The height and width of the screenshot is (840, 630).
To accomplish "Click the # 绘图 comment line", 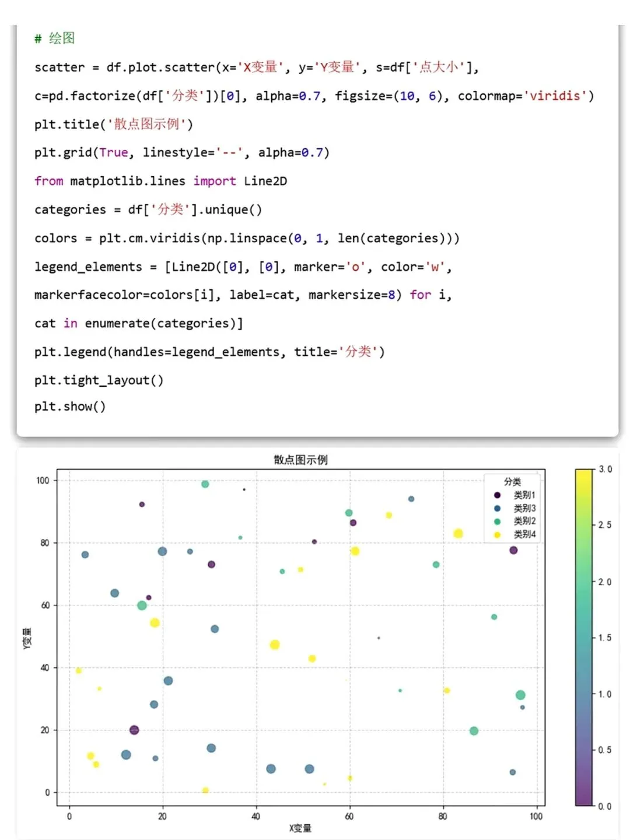I will pyautogui.click(x=55, y=38).
